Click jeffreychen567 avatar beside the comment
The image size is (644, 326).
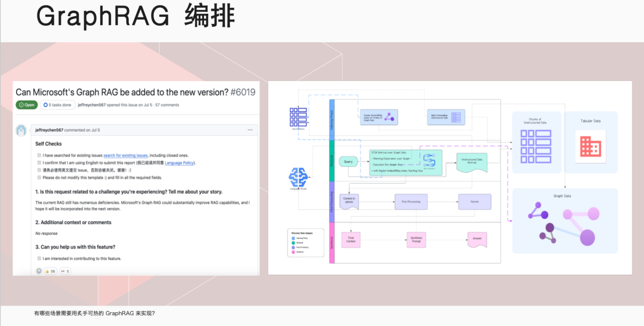pos(21,130)
